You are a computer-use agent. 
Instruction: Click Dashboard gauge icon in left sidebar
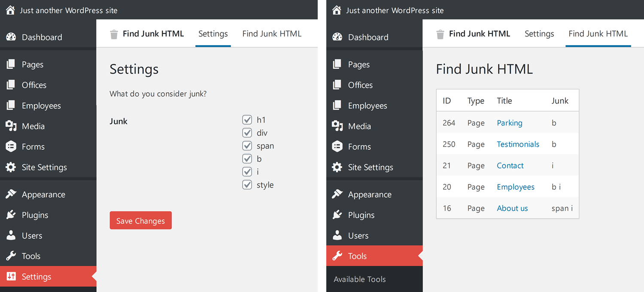[x=11, y=37]
